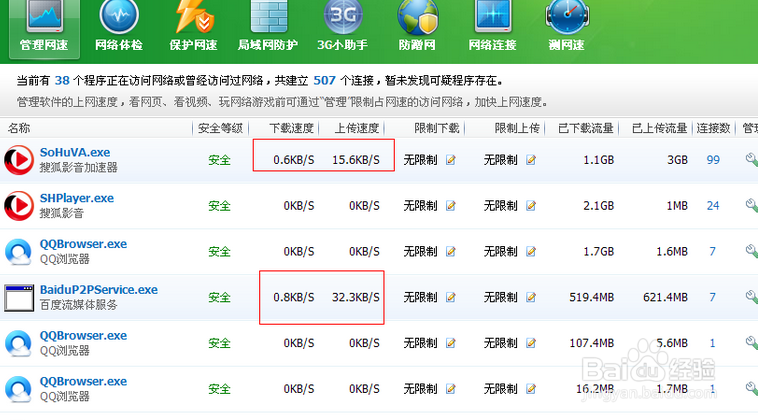Viewport: 758px width, 420px height.
Task: Edit upload limit for QQBrowser.exe with 107.4MB
Action: [x=531, y=343]
